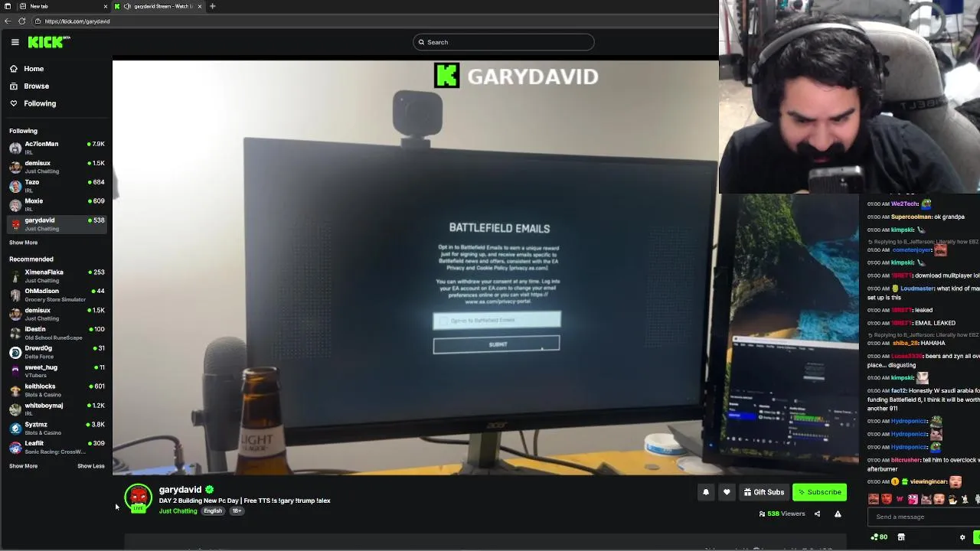Click the heart follow icon
Screen dimensions: 980x551
[x=727, y=492]
